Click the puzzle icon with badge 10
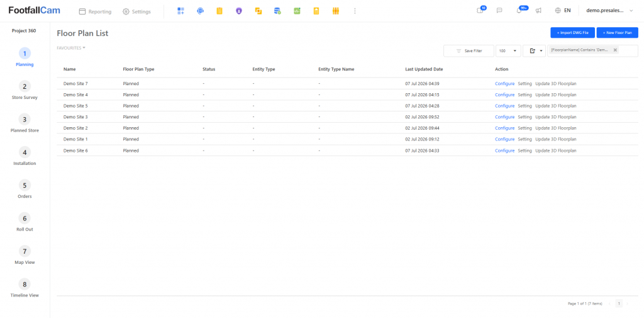This screenshot has height=318, width=644. click(x=480, y=11)
